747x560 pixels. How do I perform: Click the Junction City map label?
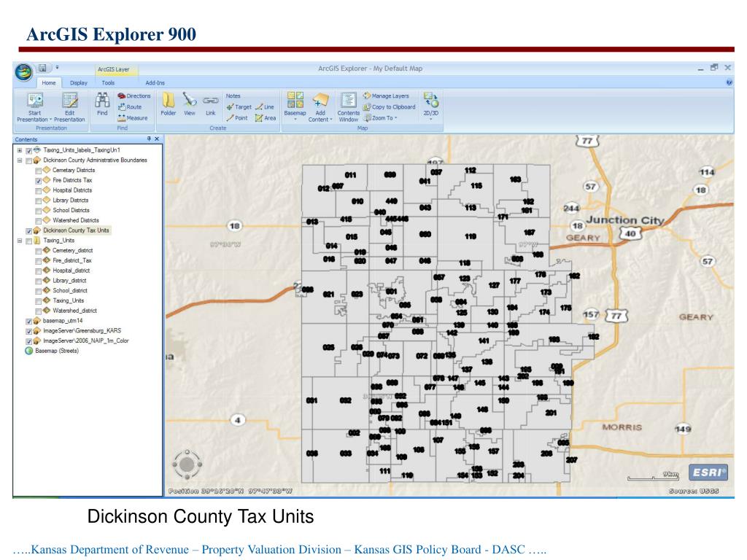coord(624,220)
